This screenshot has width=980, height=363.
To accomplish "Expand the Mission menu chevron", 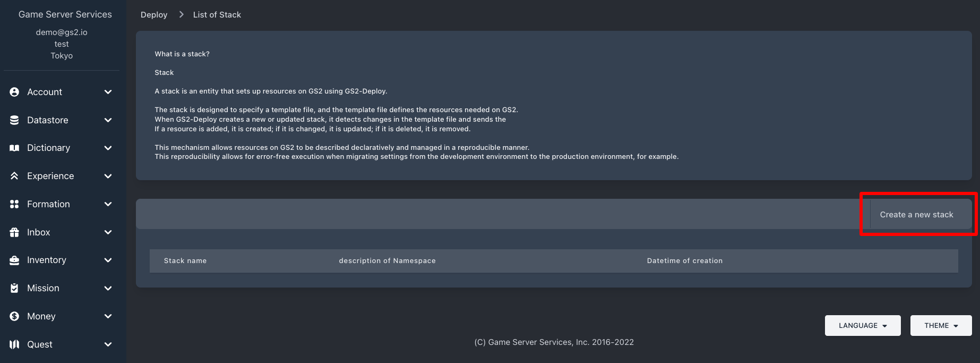I will 108,288.
